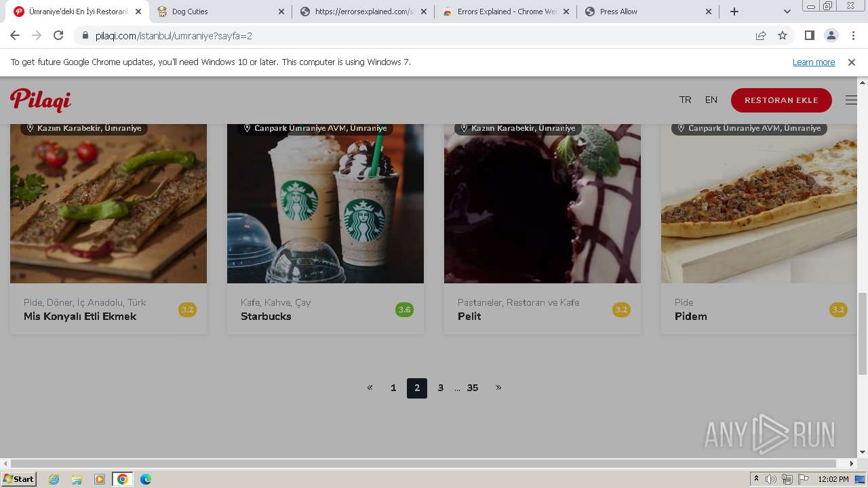Screen dimensions: 868x488
Task: Show hidden system tray icons
Action: click(756, 479)
